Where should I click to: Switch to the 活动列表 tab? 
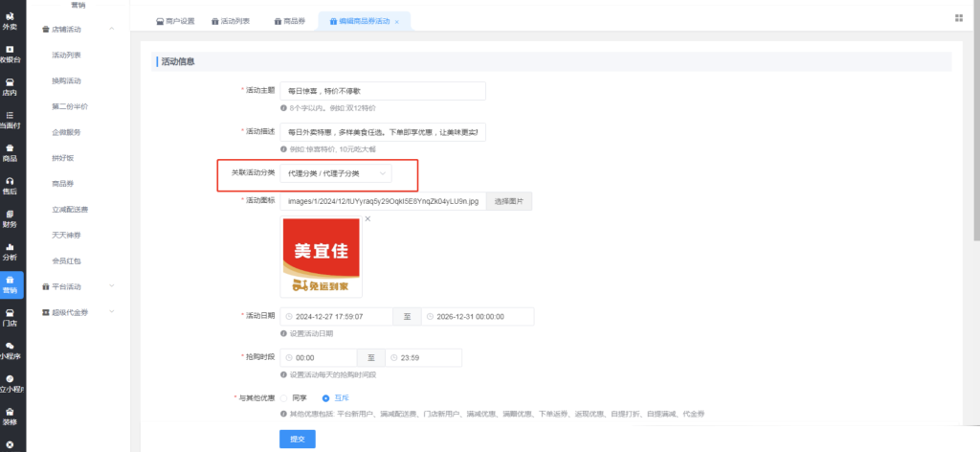click(x=229, y=21)
